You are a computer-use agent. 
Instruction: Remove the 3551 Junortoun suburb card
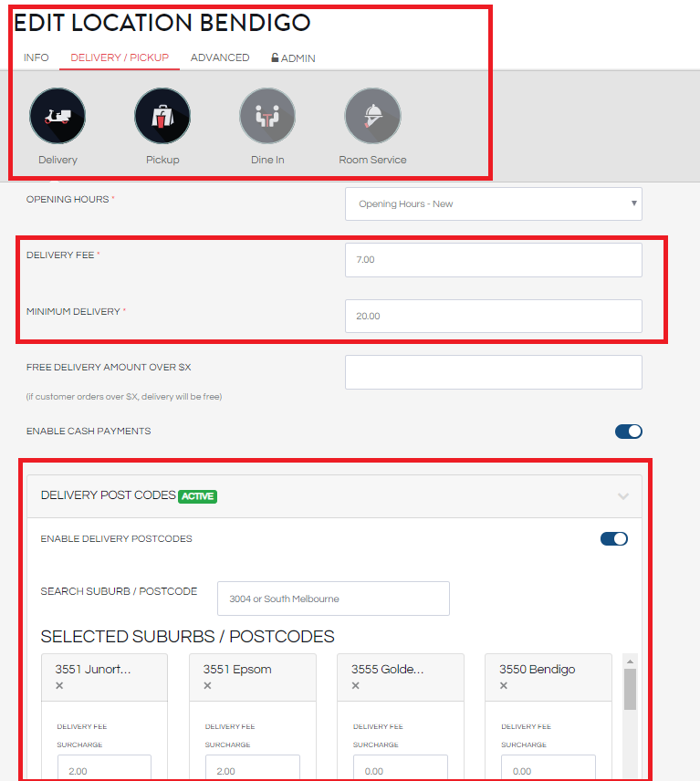point(59,686)
